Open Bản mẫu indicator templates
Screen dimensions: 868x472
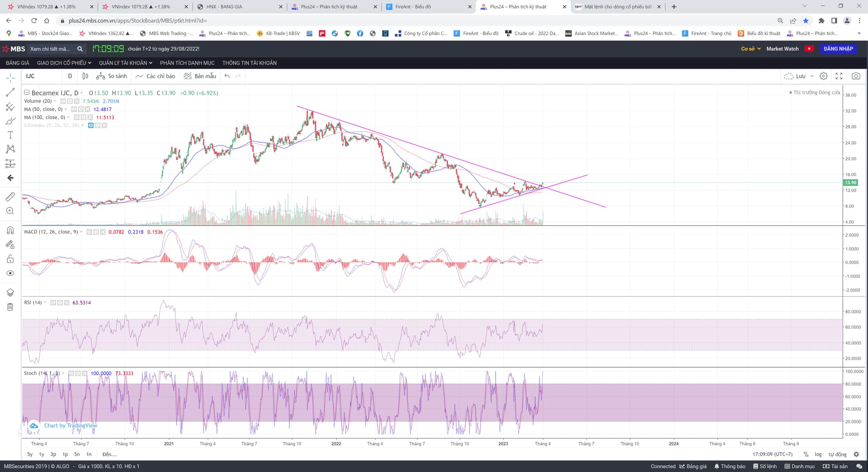[x=200, y=76]
